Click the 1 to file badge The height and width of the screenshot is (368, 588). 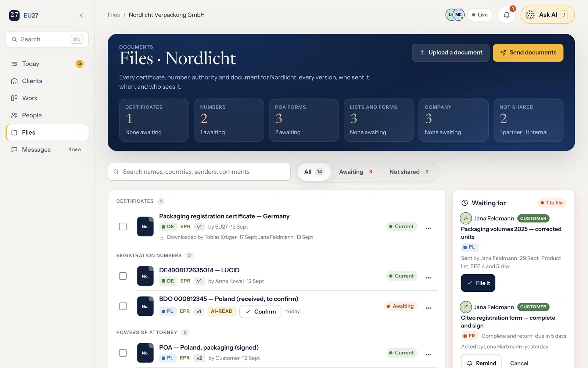(x=552, y=203)
